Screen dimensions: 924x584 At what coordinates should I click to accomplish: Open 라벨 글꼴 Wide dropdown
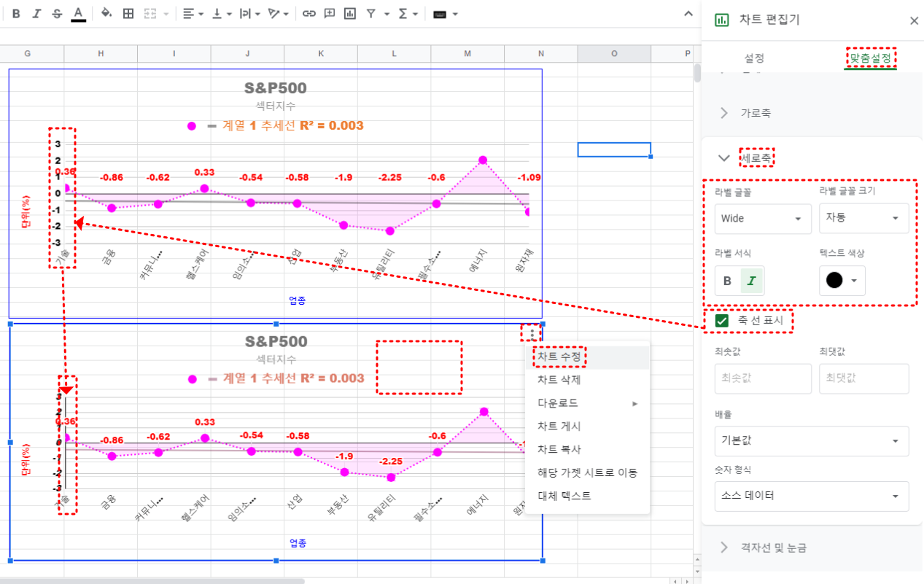(763, 219)
